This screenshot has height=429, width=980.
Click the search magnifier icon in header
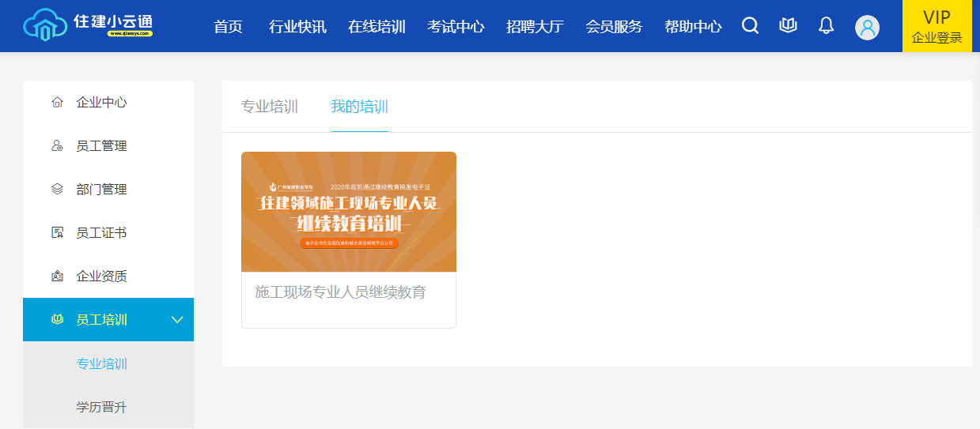pyautogui.click(x=750, y=26)
